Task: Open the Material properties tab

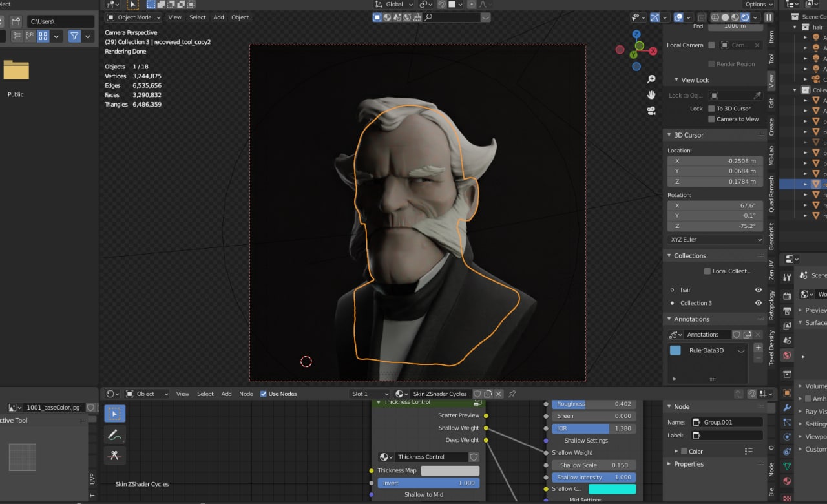Action: tap(787, 481)
